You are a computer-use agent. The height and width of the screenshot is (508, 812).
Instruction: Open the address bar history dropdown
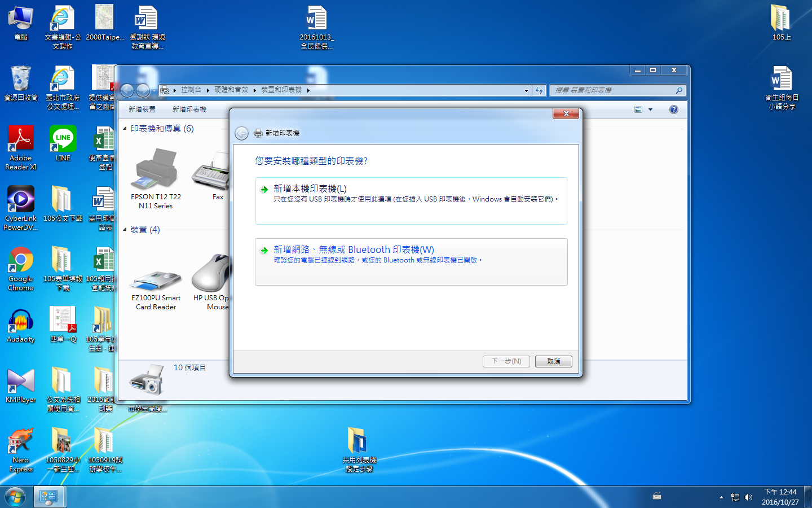tap(526, 90)
